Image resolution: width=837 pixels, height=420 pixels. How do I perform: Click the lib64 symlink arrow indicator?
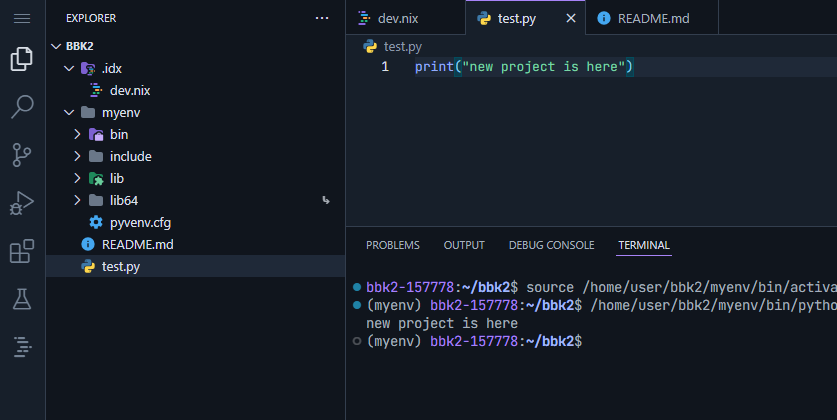pyautogui.click(x=326, y=200)
